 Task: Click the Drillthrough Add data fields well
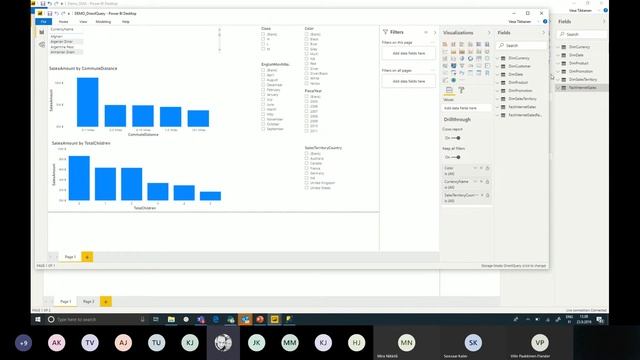coord(467,108)
